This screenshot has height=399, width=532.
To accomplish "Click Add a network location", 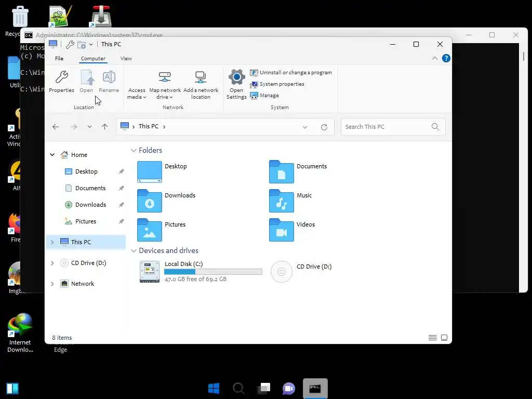I will coord(201,85).
